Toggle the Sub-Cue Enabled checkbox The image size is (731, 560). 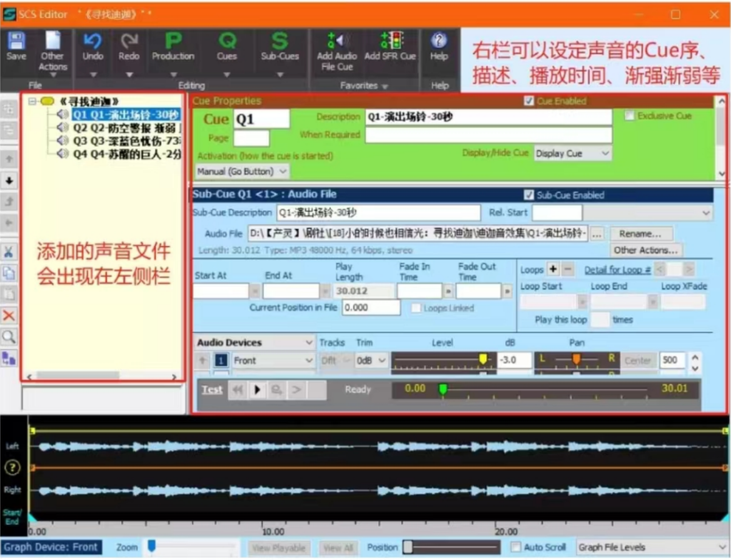click(529, 195)
